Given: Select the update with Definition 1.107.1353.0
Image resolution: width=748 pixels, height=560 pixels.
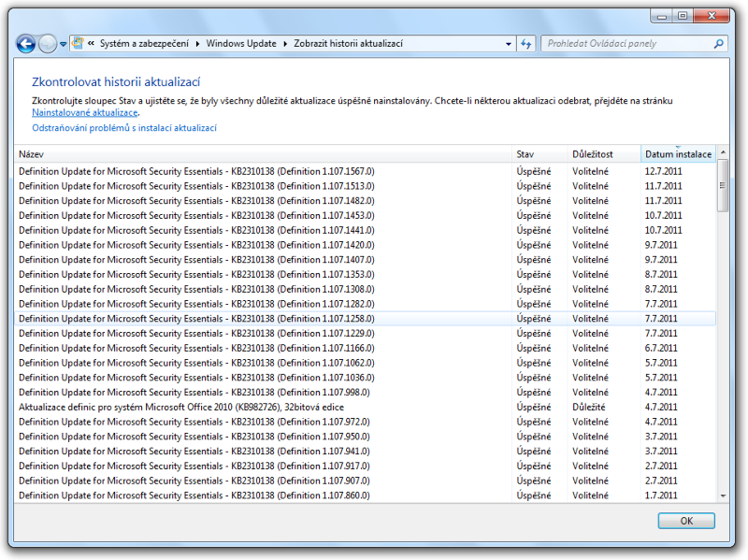Looking at the screenshot, I should (366, 275).
